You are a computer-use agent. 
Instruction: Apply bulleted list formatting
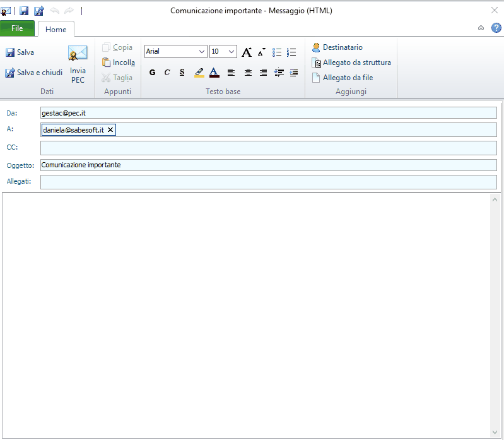pos(277,52)
